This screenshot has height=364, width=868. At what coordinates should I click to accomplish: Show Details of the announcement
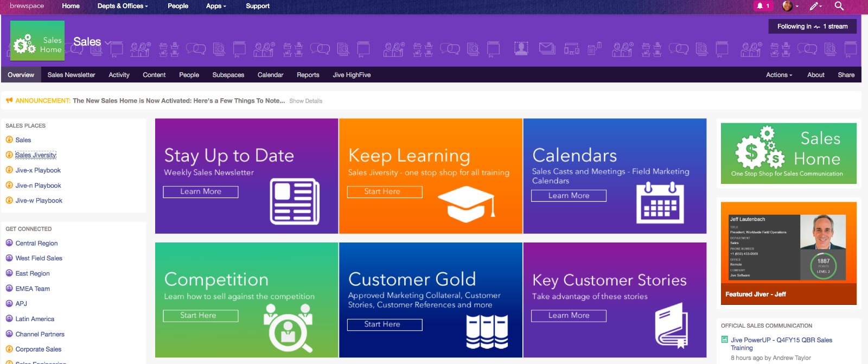pyautogui.click(x=305, y=101)
